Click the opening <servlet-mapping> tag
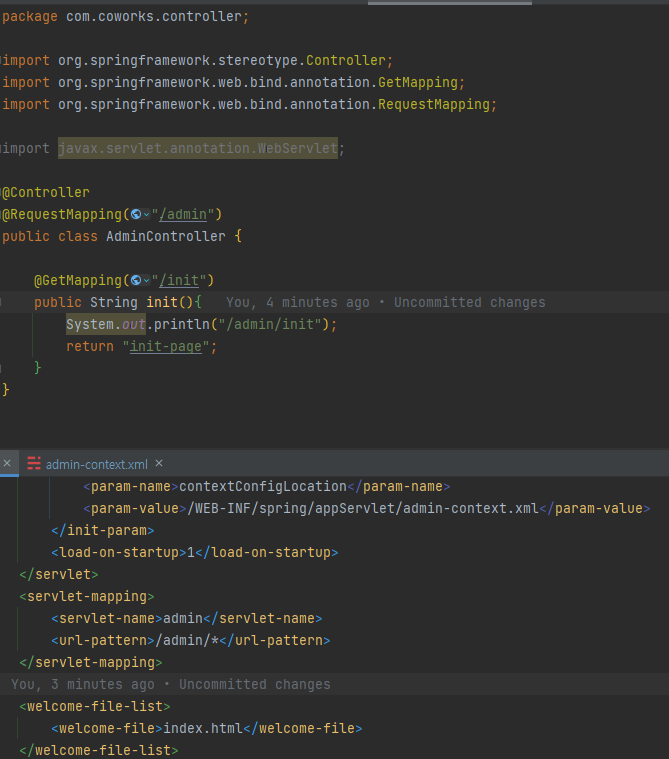Viewport: 669px width, 759px height. pos(87,596)
